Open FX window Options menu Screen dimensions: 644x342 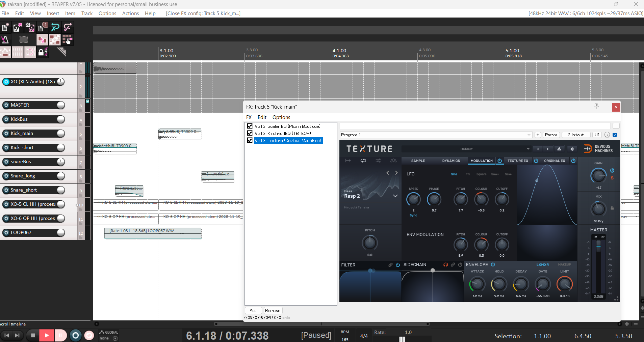281,117
